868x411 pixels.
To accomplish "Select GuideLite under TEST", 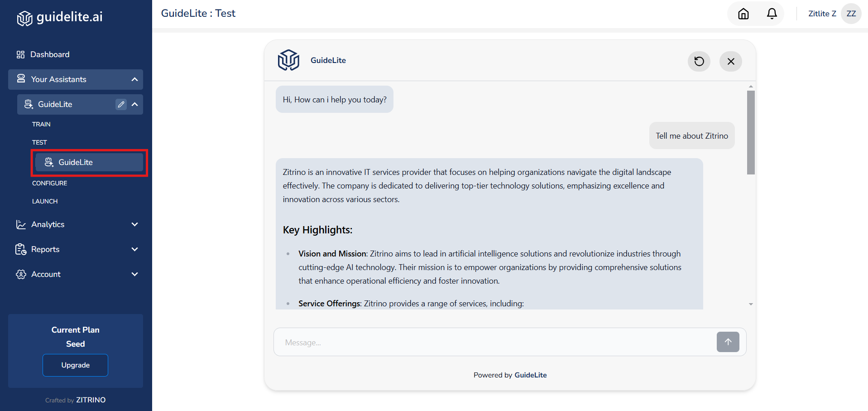I will tap(89, 162).
